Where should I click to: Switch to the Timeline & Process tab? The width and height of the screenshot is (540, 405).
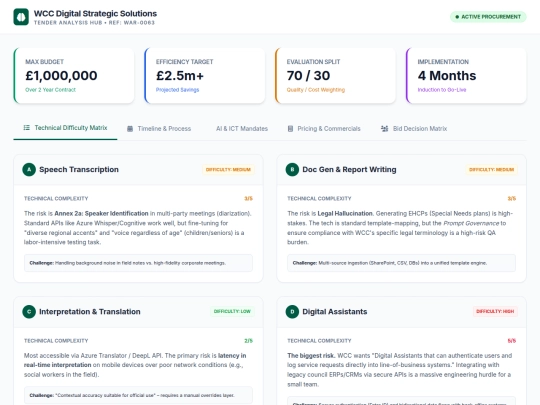point(159,129)
